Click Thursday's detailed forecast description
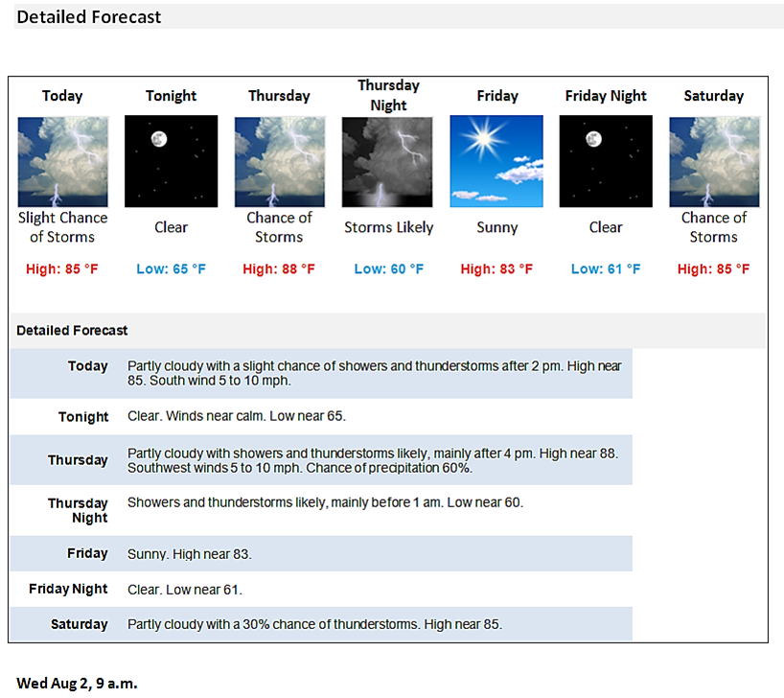Image resolution: width=784 pixels, height=698 pixels. (373, 460)
